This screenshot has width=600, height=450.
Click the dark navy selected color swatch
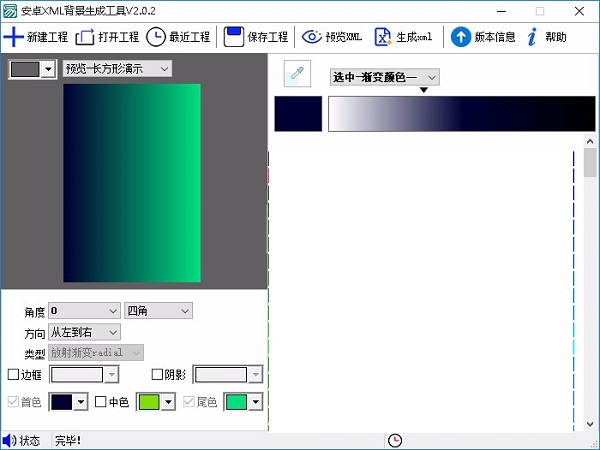pos(298,114)
